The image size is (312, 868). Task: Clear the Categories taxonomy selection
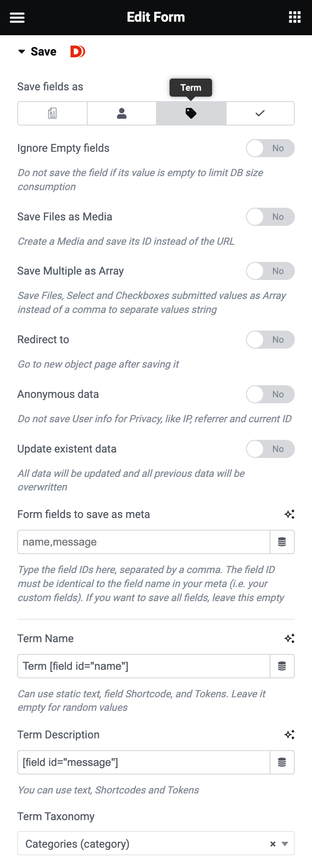point(273,844)
